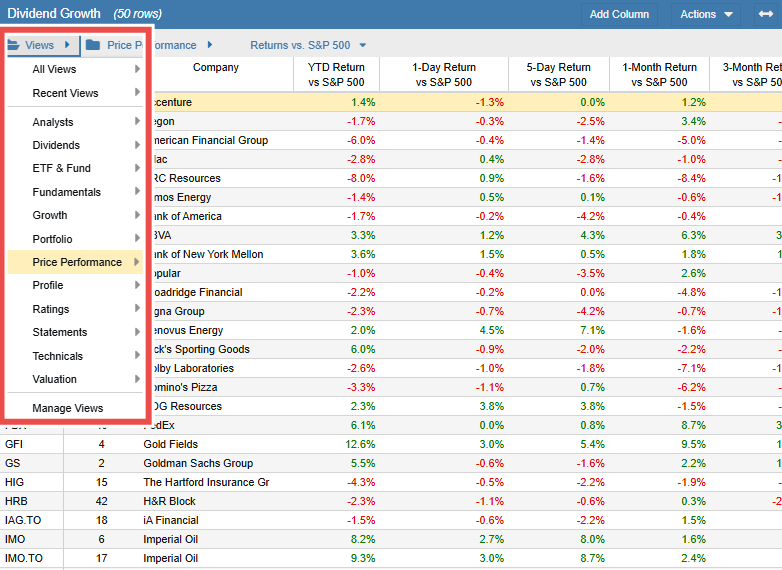This screenshot has width=782, height=570.
Task: Click Accenture YTD return 1.4%
Action: [363, 102]
